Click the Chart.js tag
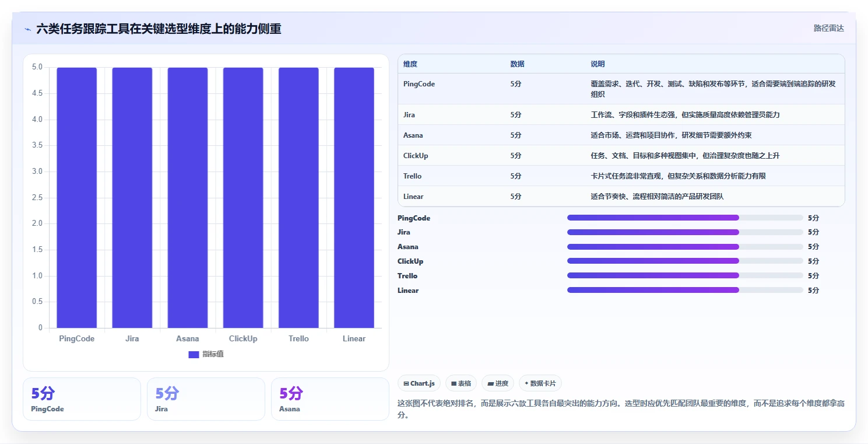 click(419, 383)
